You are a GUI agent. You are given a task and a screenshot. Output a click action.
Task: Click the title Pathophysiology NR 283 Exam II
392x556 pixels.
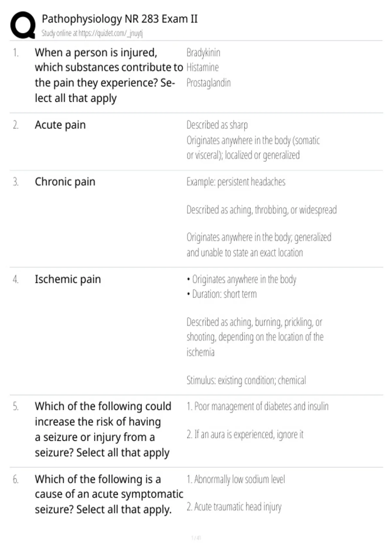[x=120, y=19]
